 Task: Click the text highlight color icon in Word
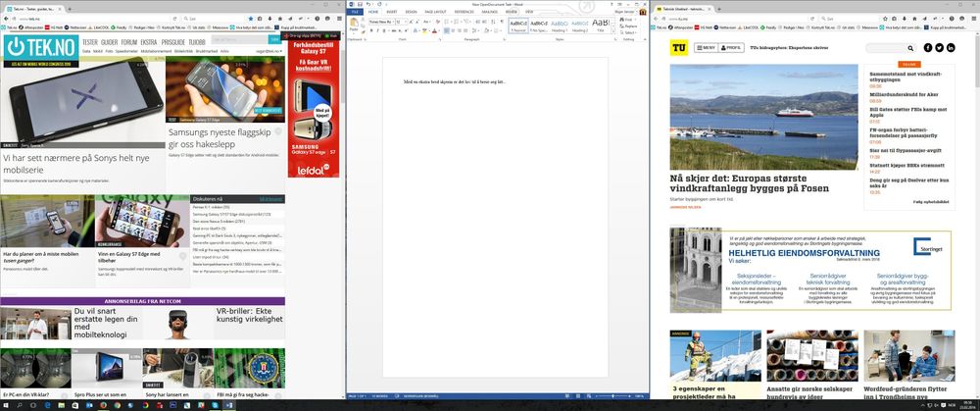pyautogui.click(x=424, y=30)
